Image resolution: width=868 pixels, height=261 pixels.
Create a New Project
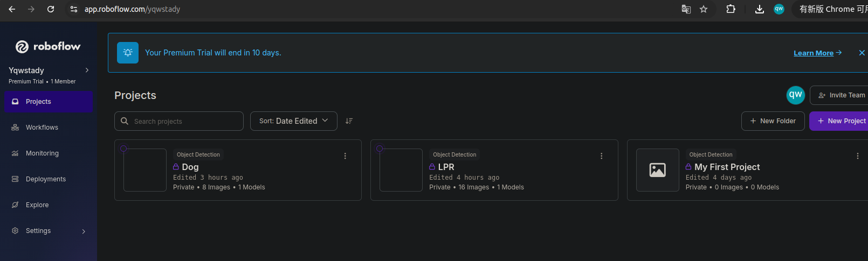point(840,121)
